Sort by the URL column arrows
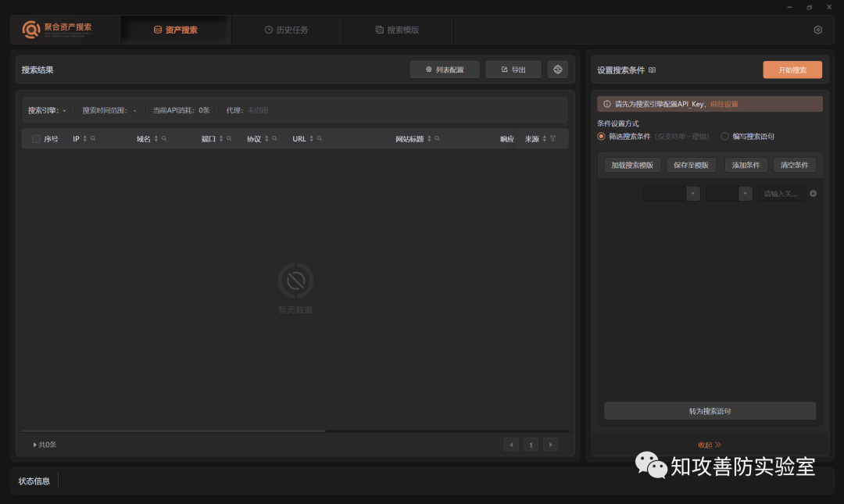 click(x=311, y=139)
